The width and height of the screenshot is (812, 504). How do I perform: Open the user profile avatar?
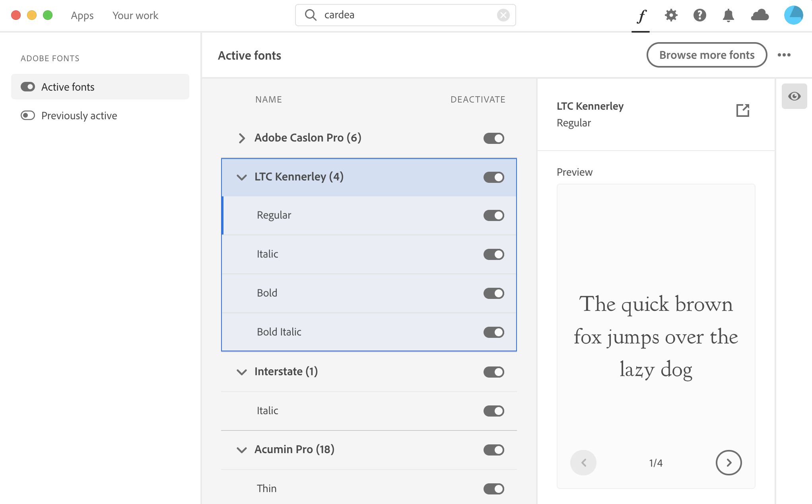click(793, 16)
